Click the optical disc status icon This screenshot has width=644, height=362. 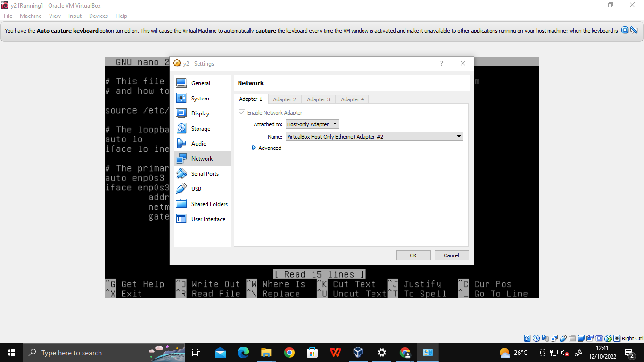point(536,338)
